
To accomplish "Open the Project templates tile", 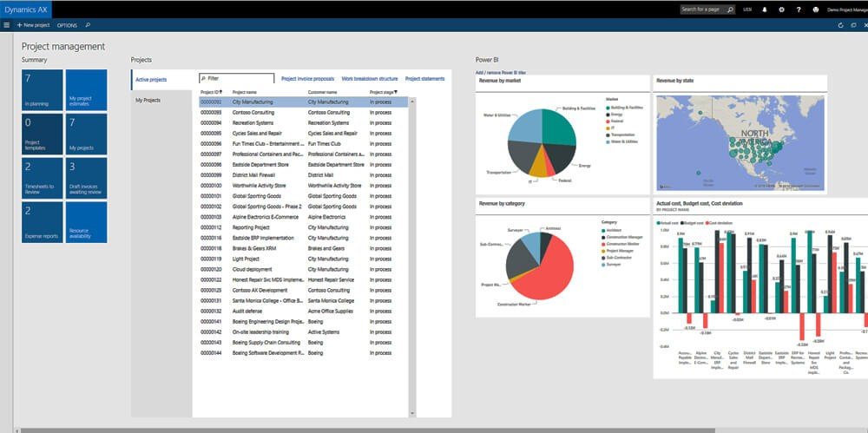I will tap(42, 134).
